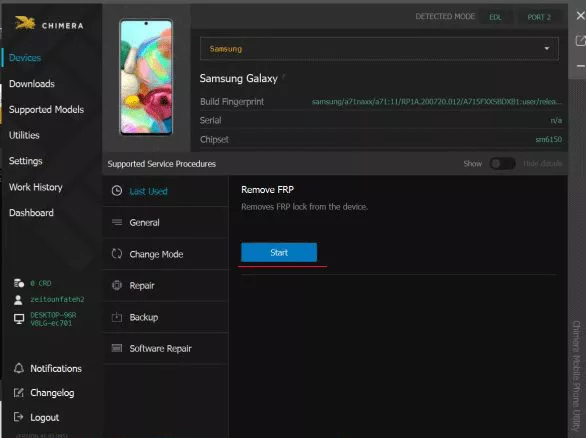Click the 0 CRD credits text
The image size is (586, 438).
coord(41,283)
